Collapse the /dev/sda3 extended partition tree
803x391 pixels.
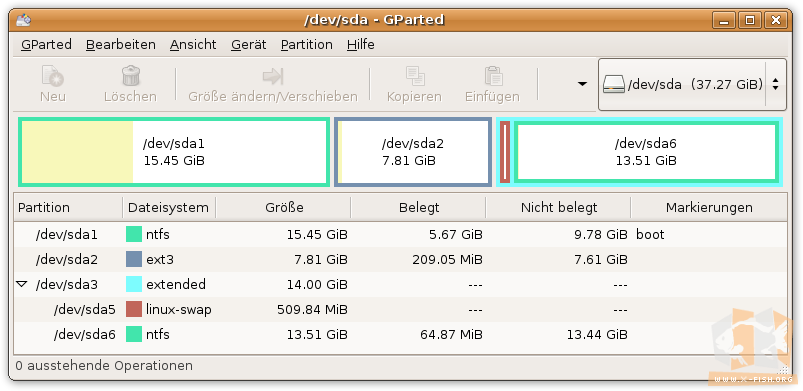tap(22, 284)
